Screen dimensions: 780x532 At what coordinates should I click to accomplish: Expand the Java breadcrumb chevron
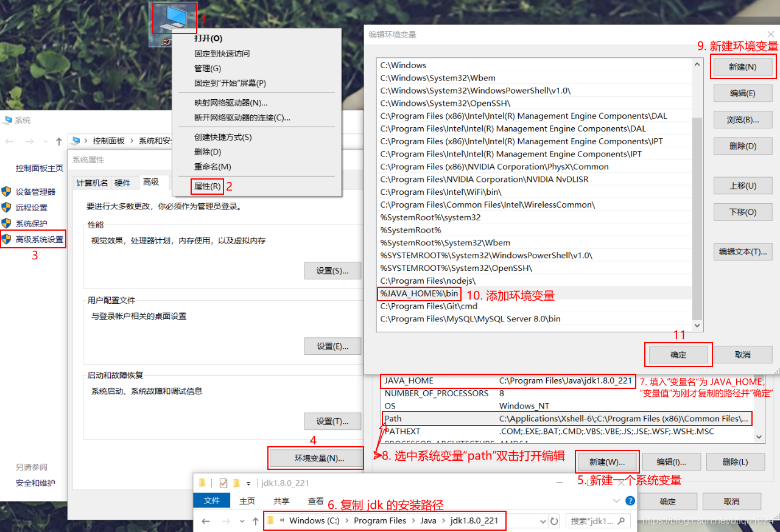point(444,521)
